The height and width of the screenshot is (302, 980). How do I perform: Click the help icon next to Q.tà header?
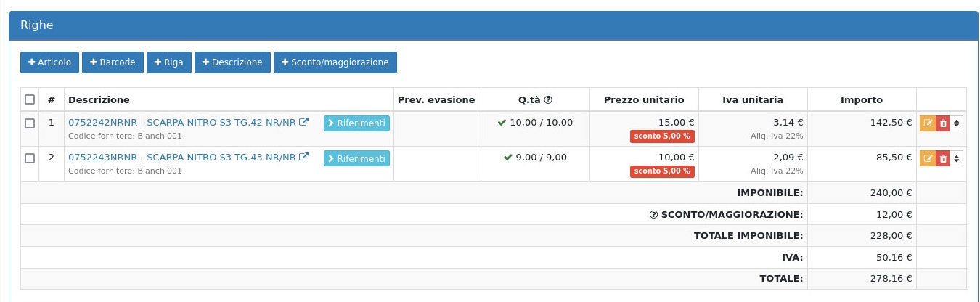[549, 100]
